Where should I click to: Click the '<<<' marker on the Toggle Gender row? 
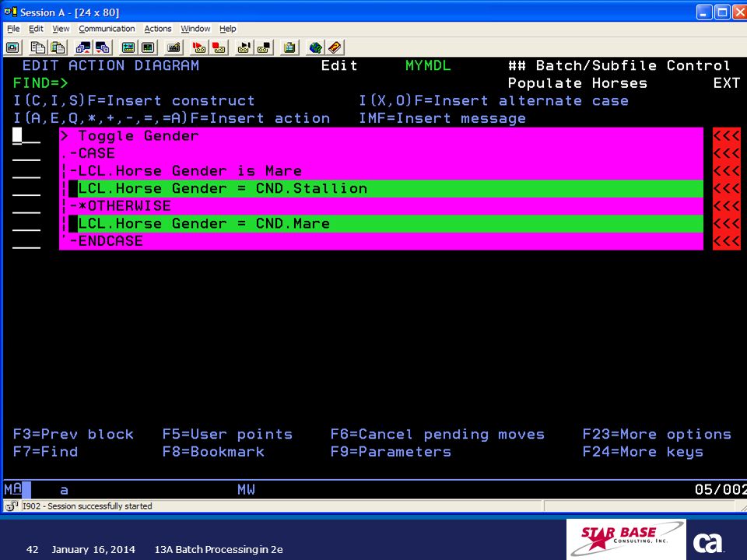point(727,136)
